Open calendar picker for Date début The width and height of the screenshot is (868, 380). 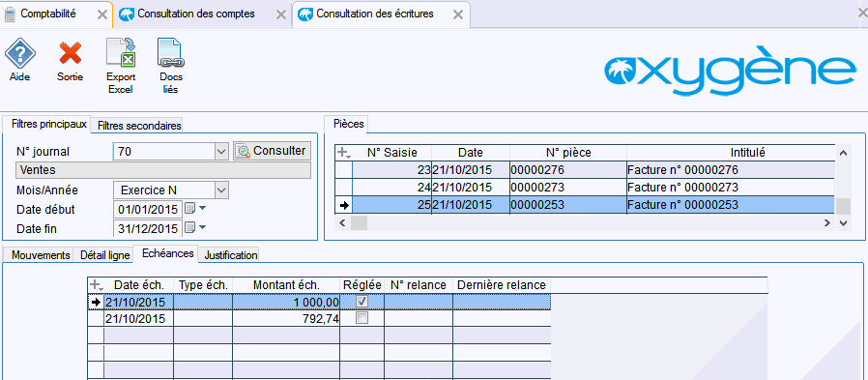pyautogui.click(x=189, y=209)
